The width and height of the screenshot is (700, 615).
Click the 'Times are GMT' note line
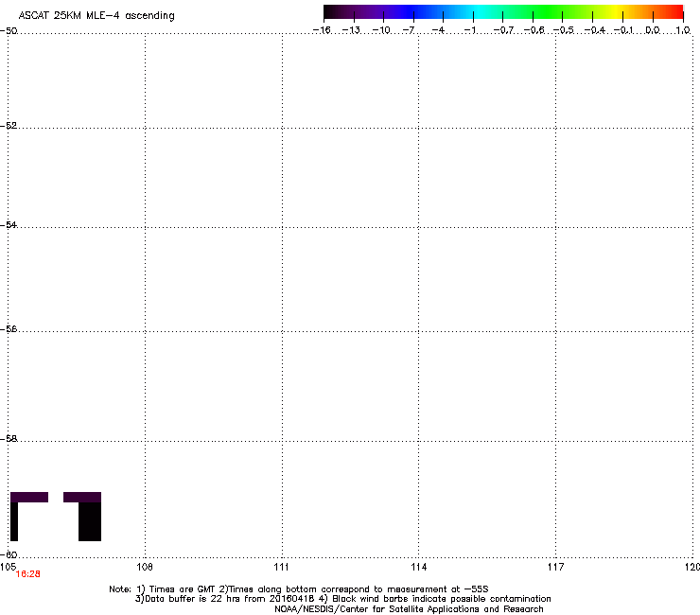pyautogui.click(x=299, y=589)
